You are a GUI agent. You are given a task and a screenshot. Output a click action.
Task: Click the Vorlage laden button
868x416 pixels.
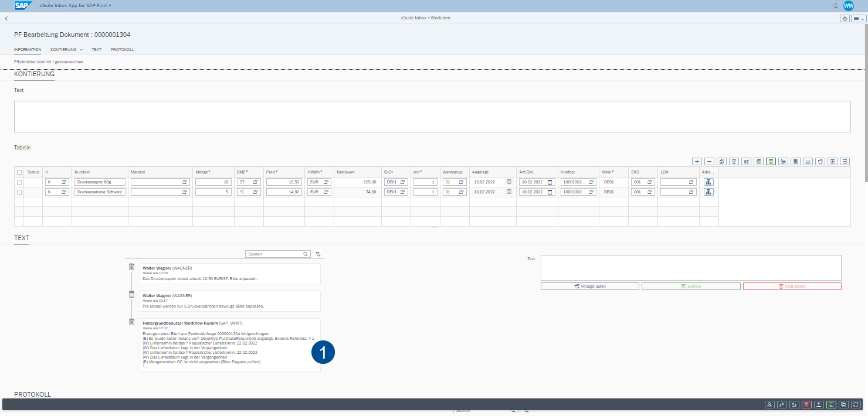tap(589, 287)
